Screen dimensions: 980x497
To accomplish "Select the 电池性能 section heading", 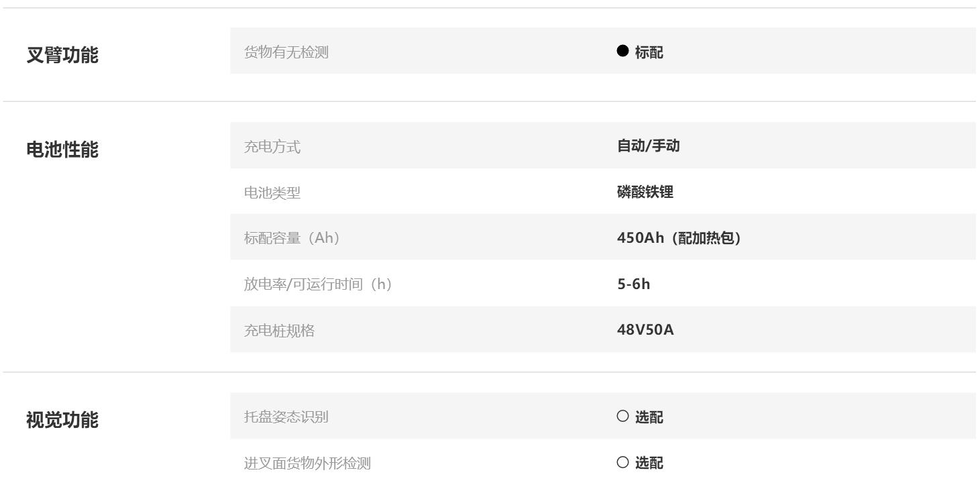I will pyautogui.click(x=62, y=150).
